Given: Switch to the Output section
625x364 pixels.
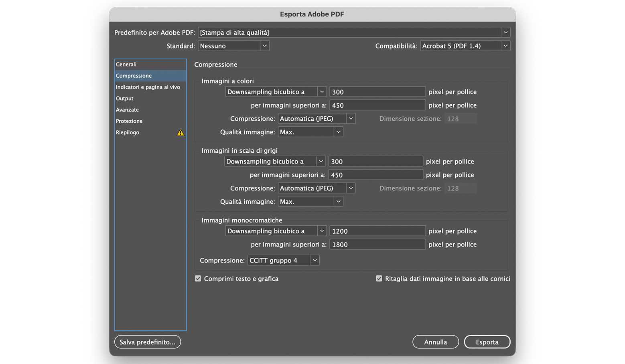Looking at the screenshot, I should pos(150,98).
